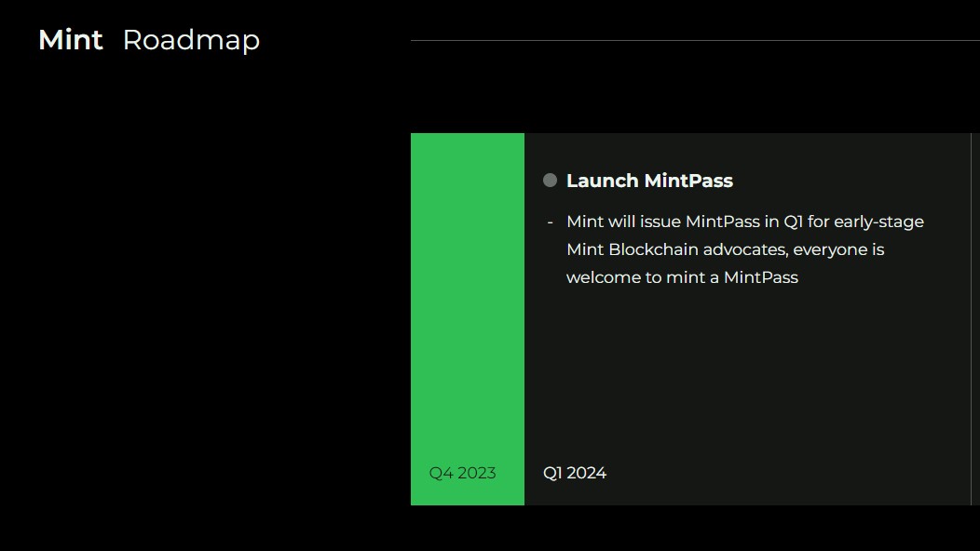The height and width of the screenshot is (551, 980).
Task: Click the partially visible next roadmap card
Action: (976, 316)
